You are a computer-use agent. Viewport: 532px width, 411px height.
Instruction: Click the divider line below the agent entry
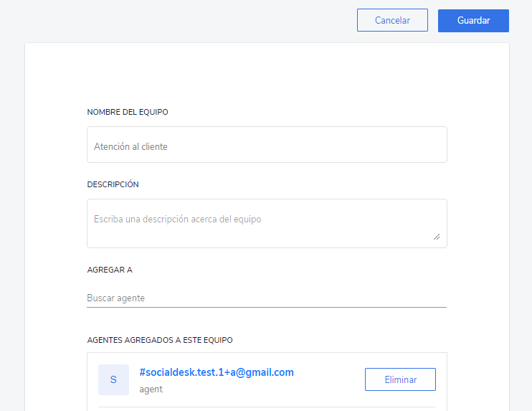267,407
